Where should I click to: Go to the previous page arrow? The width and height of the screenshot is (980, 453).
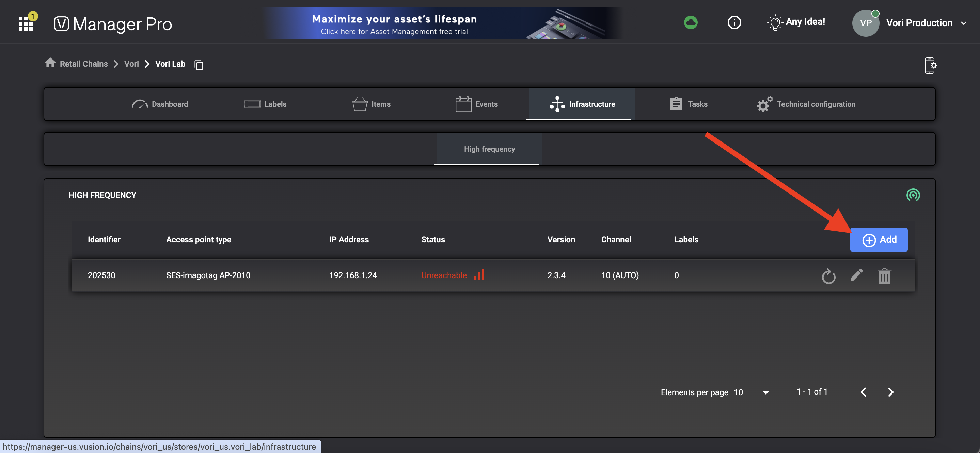click(864, 392)
